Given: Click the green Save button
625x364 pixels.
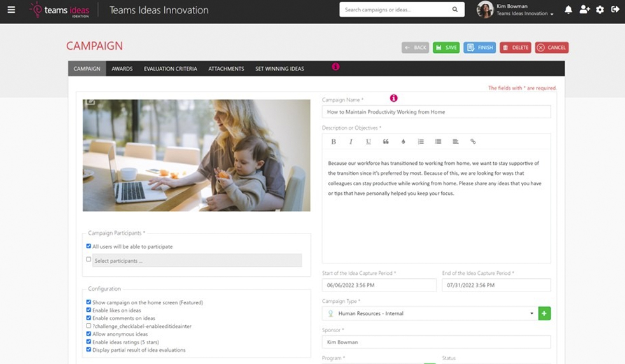Looking at the screenshot, I should tap(446, 48).
